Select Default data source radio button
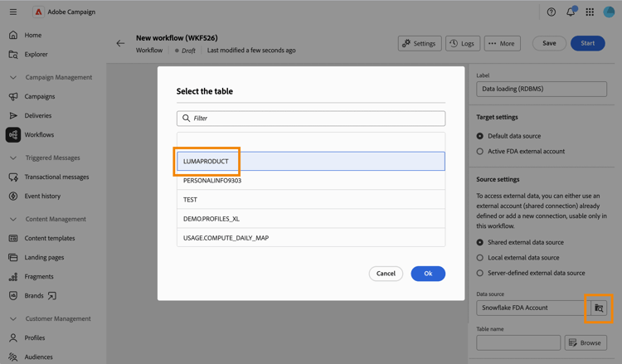Viewport: 622px width, 364px height. tap(479, 136)
